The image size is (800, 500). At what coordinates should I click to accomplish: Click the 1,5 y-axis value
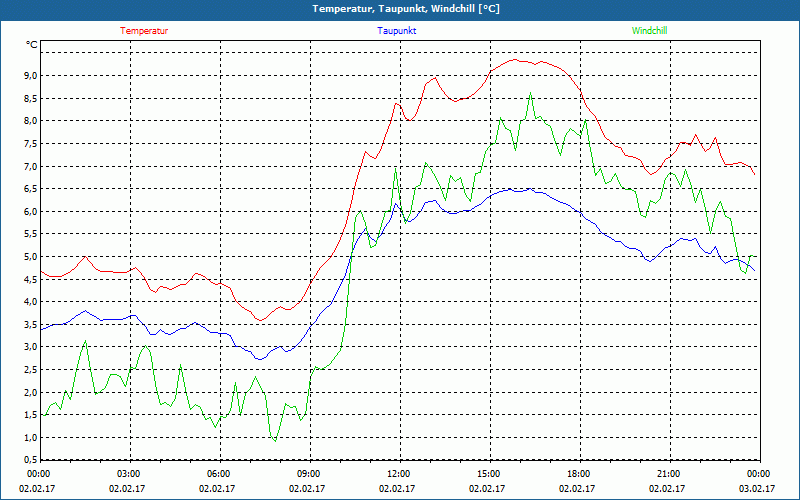pyautogui.click(x=31, y=415)
